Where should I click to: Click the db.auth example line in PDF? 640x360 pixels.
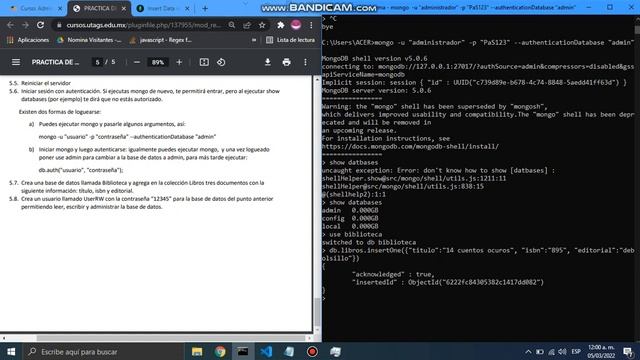coord(81,170)
